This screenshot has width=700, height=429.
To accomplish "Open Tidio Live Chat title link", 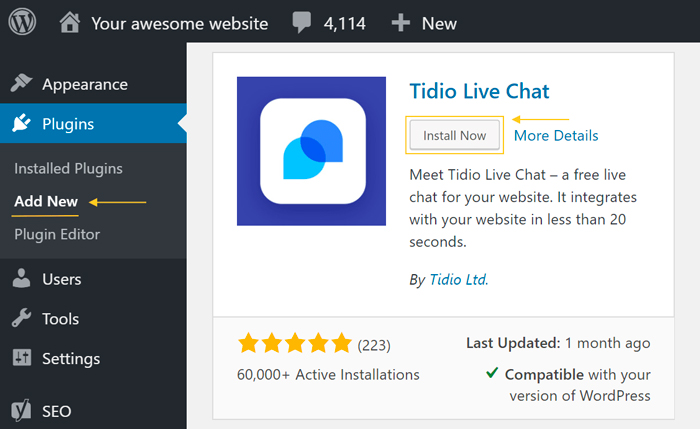I will click(479, 91).
